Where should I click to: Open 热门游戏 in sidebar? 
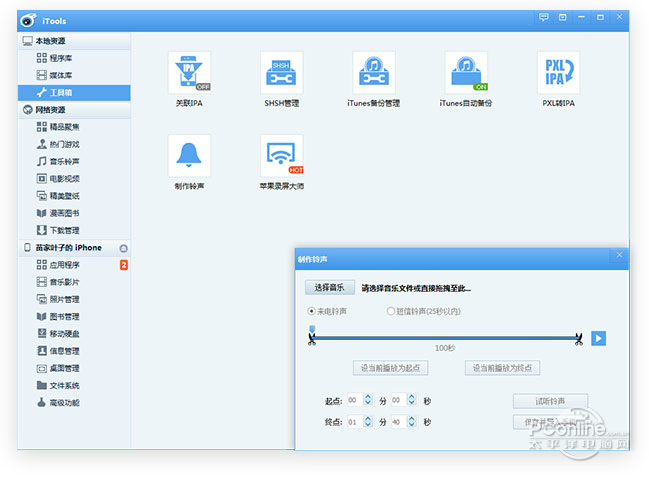pyautogui.click(x=74, y=144)
